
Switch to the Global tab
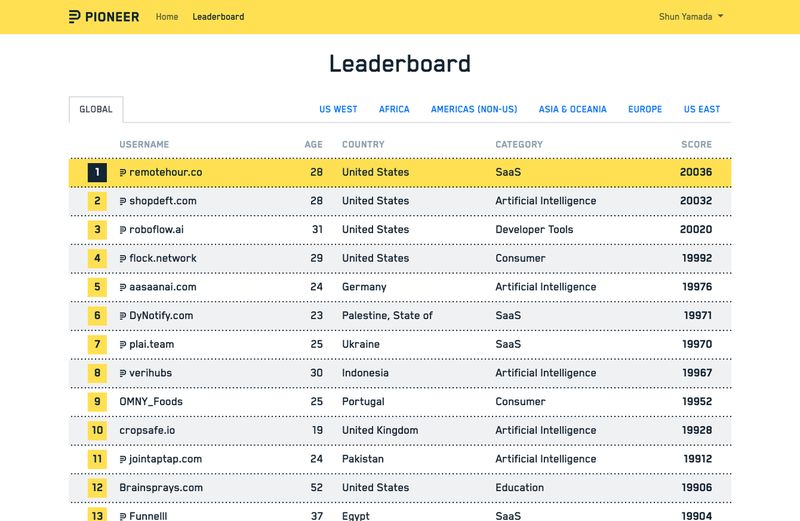[96, 110]
